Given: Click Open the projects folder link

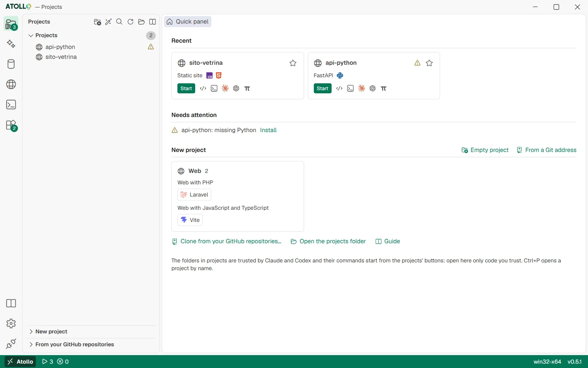Looking at the screenshot, I should pyautogui.click(x=328, y=241).
